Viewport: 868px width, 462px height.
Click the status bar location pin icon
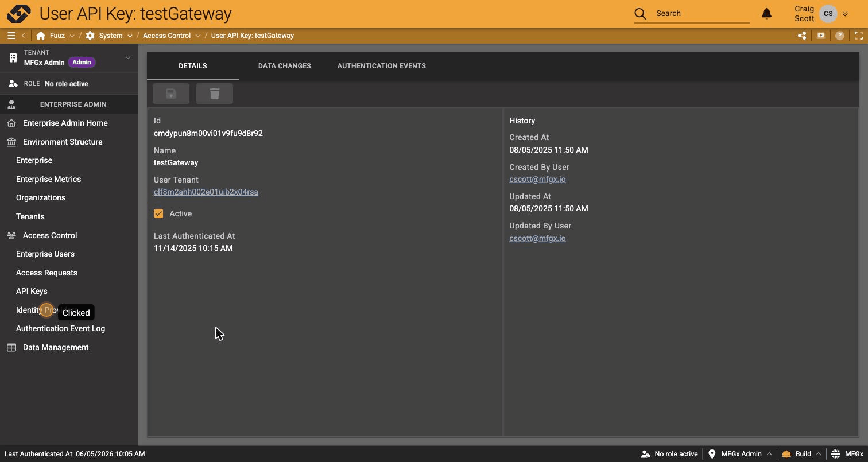click(712, 454)
